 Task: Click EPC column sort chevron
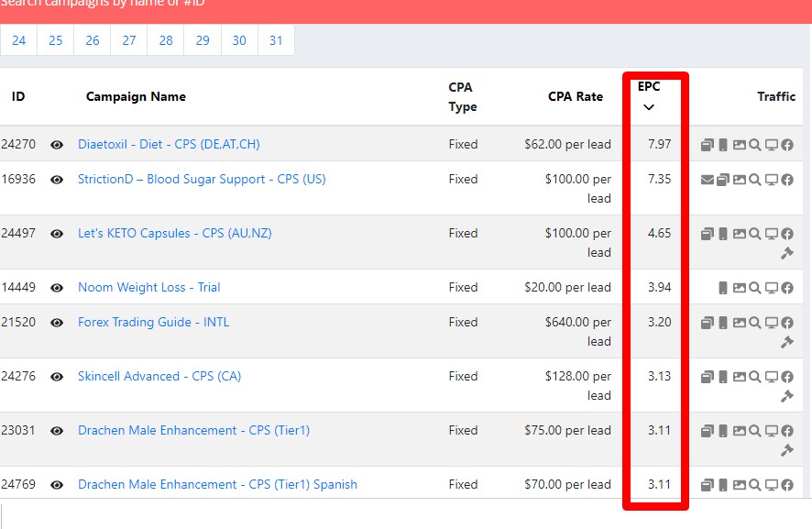tap(648, 107)
